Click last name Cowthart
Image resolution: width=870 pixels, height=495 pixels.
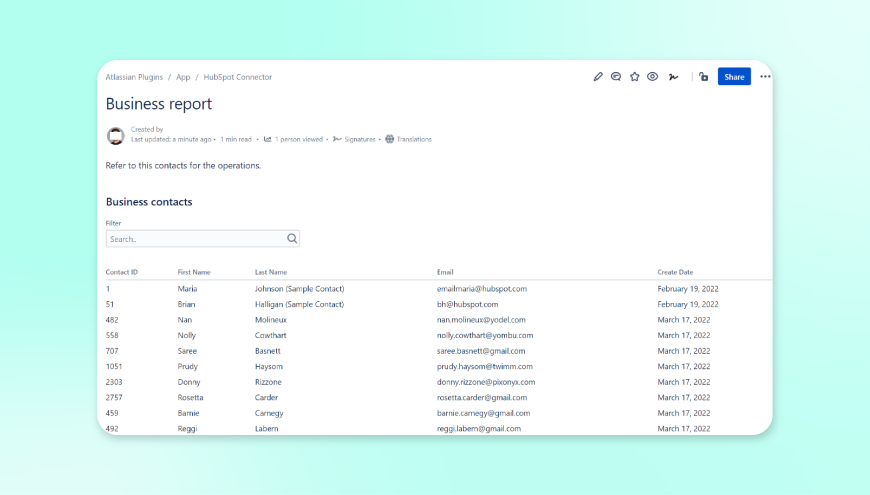(x=271, y=335)
